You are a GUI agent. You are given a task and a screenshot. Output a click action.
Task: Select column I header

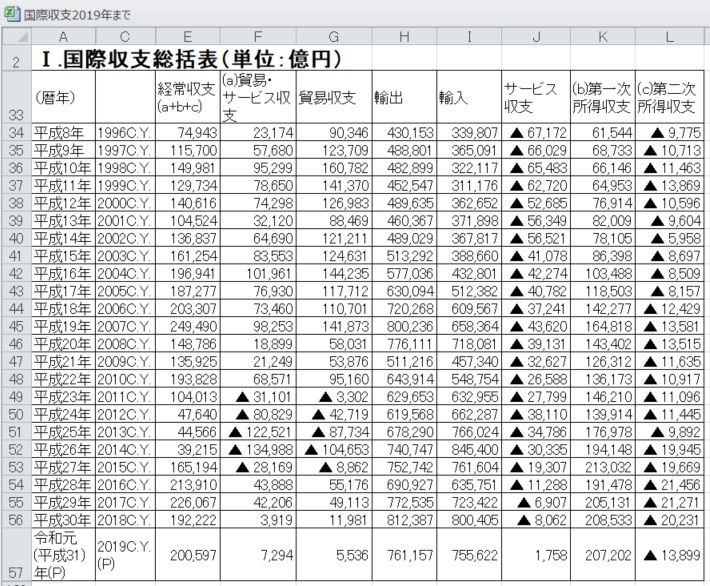point(469,36)
